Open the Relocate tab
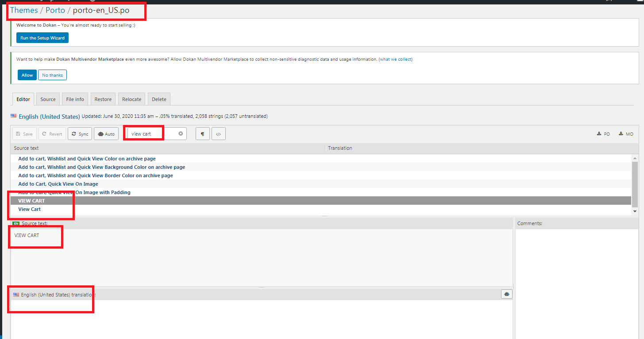This screenshot has width=644, height=339. [132, 99]
